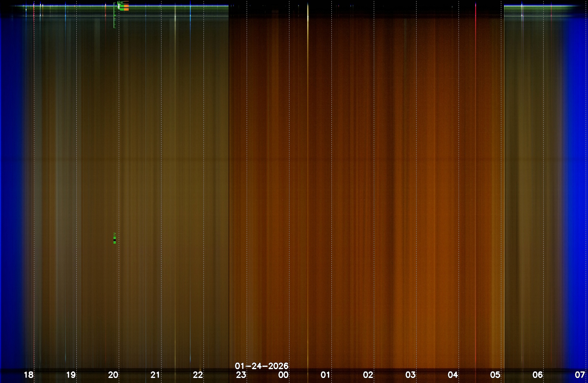Click the 23 hour label

click(x=241, y=375)
